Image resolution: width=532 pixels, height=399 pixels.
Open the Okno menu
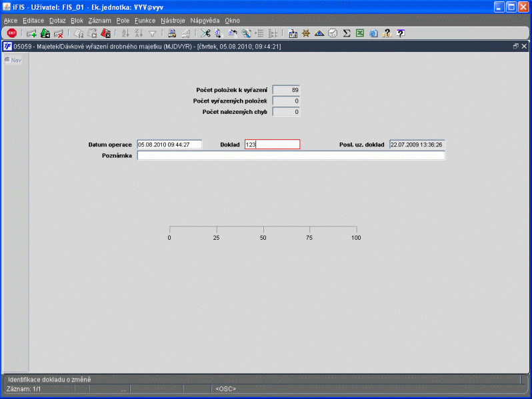232,21
